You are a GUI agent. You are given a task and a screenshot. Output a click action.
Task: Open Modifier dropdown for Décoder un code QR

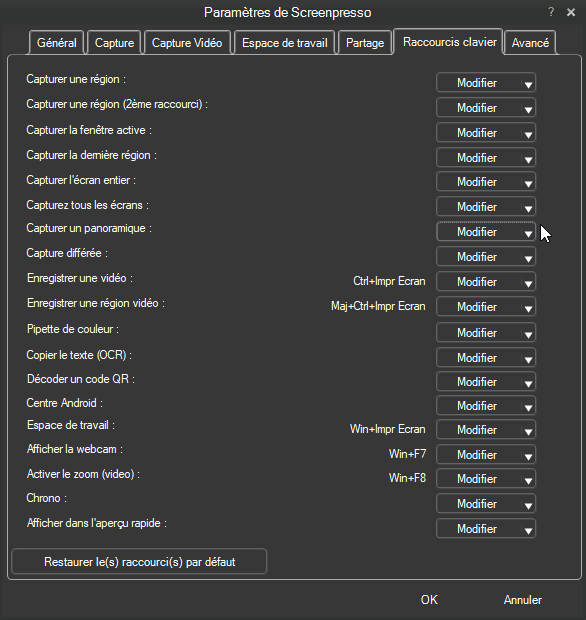[x=486, y=382]
